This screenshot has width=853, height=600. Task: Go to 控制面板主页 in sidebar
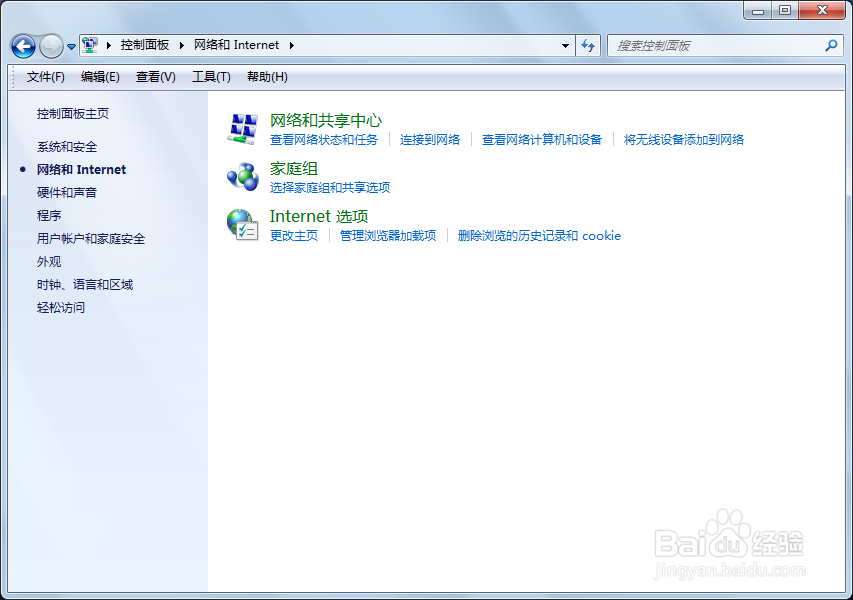pos(73,114)
